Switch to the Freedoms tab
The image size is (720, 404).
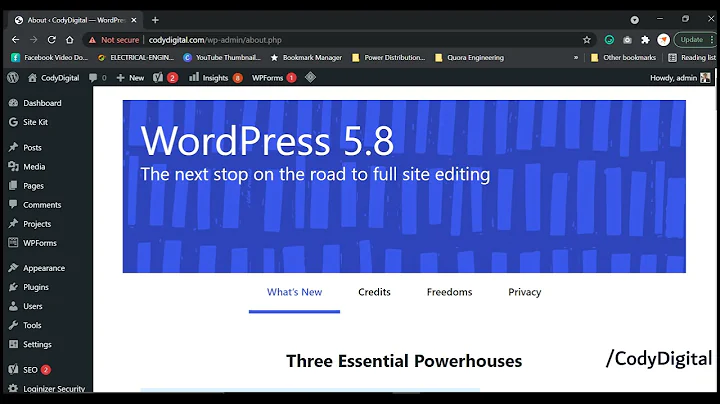[x=449, y=292]
